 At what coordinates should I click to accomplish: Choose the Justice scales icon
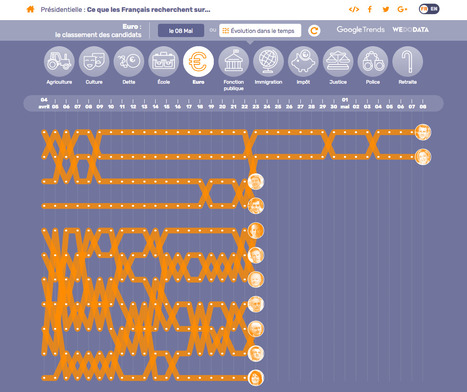(338, 61)
